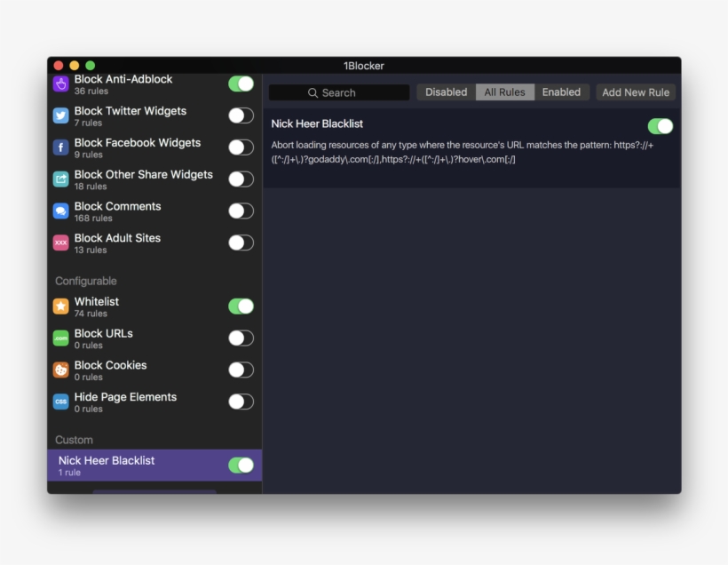Enable the Block Twitter Widgets switch
This screenshot has height=565, width=728.
click(x=241, y=115)
